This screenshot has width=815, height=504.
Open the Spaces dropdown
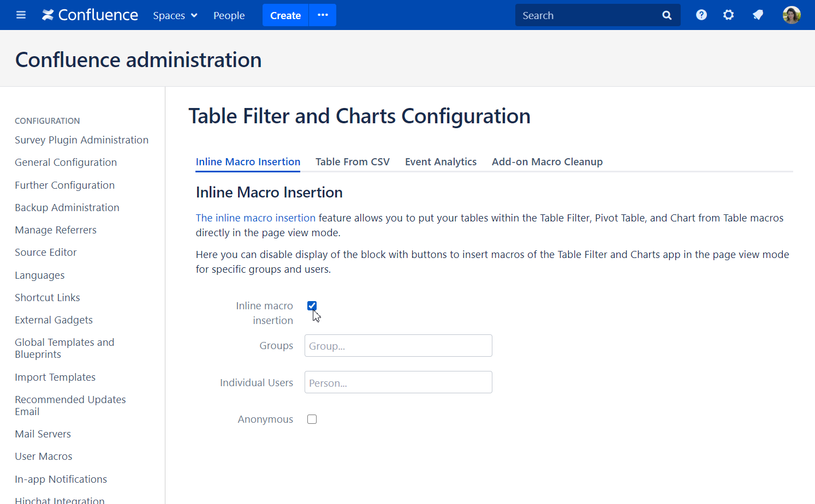tap(175, 15)
